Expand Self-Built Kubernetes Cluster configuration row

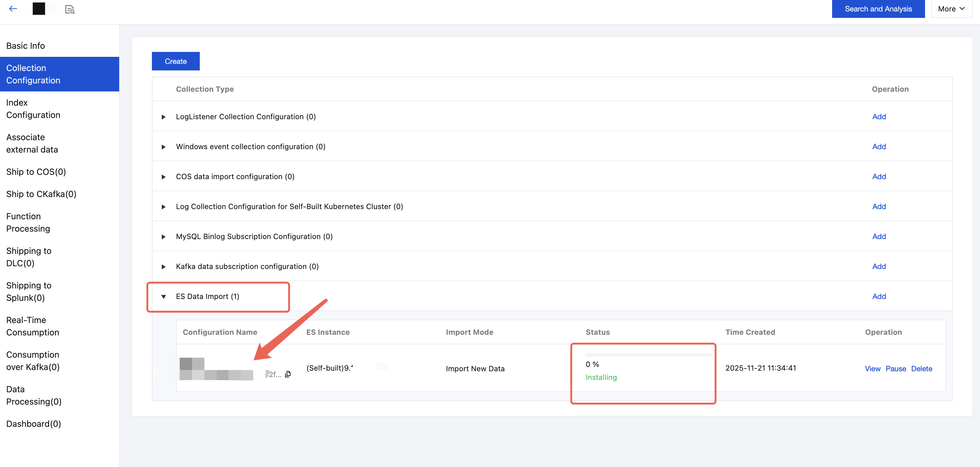tap(164, 207)
